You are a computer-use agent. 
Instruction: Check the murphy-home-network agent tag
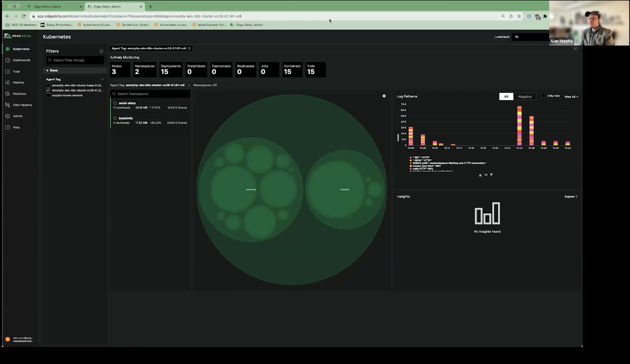[x=48, y=96]
